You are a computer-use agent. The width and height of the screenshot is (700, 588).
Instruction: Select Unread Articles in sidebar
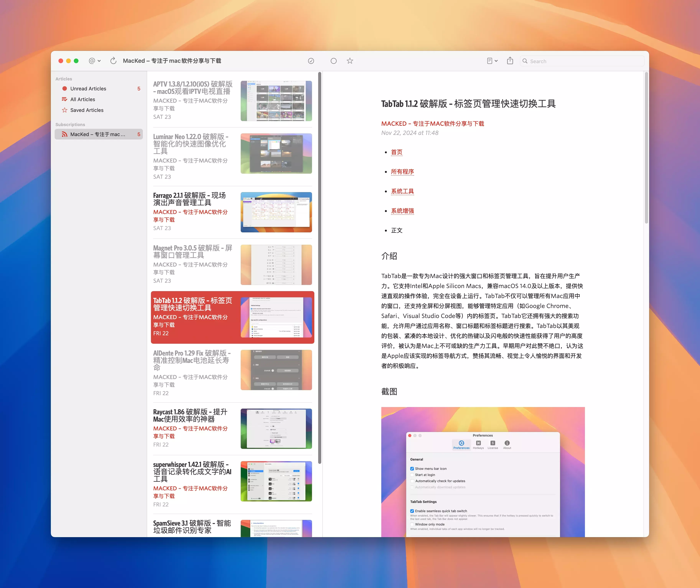(88, 89)
